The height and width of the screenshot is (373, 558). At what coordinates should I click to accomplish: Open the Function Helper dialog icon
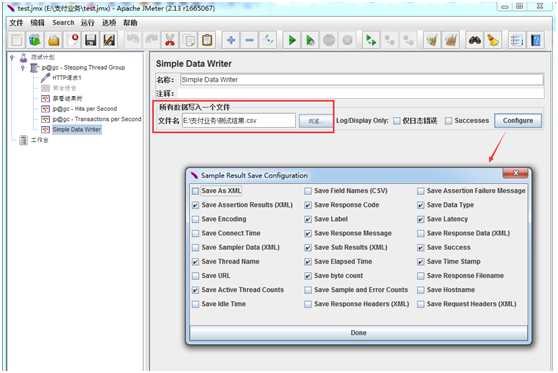516,40
